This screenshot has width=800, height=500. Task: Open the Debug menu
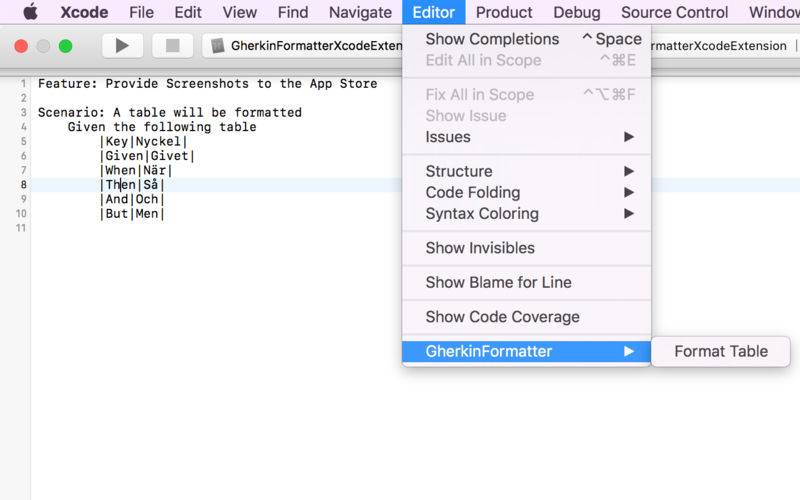coord(577,12)
